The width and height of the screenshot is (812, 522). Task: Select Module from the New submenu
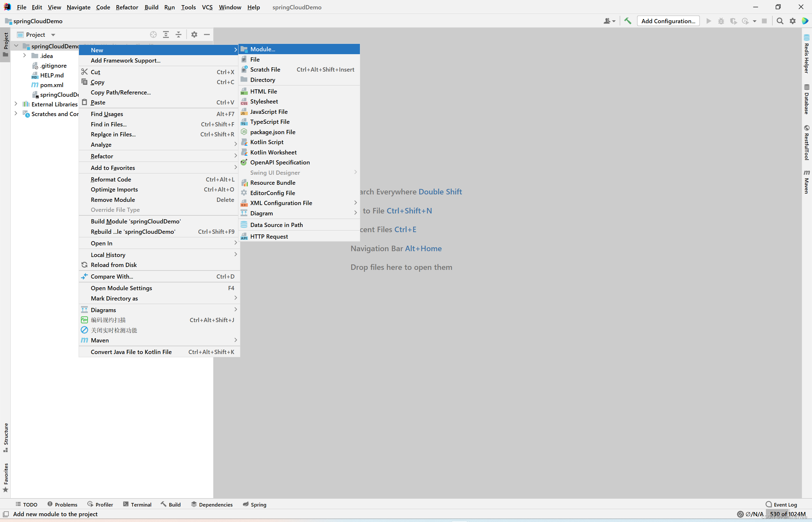tap(263, 49)
